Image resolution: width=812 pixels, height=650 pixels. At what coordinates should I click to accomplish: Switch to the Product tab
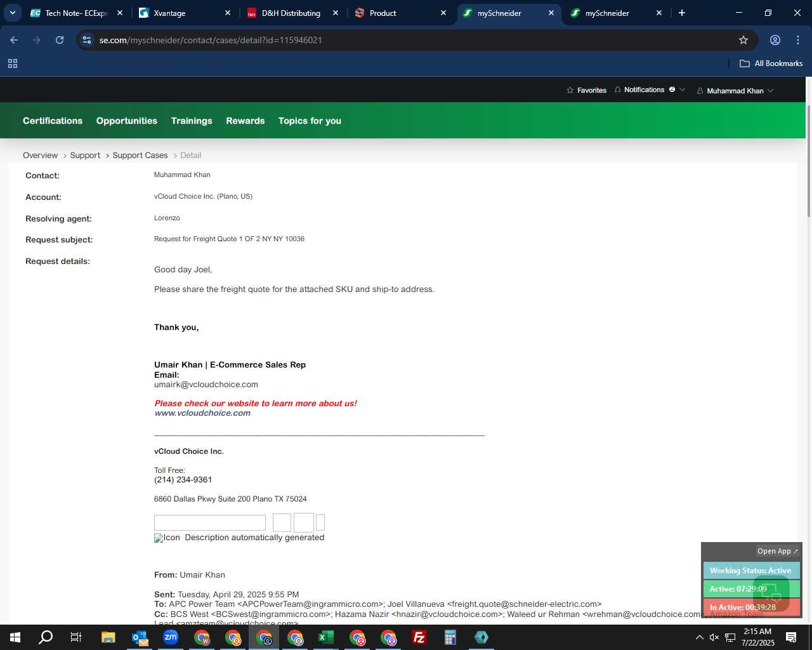point(400,13)
